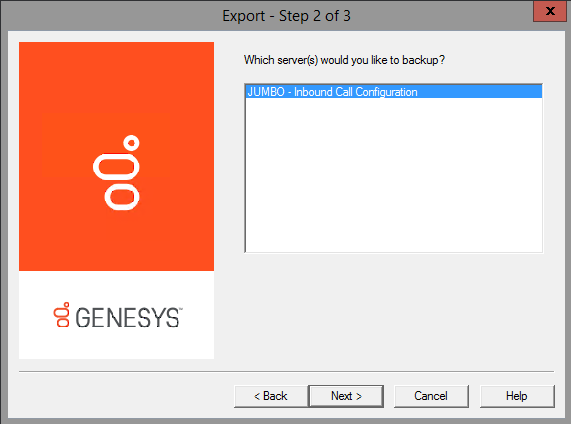
Task: Click upper rounded oval of large logo
Action: point(117,167)
